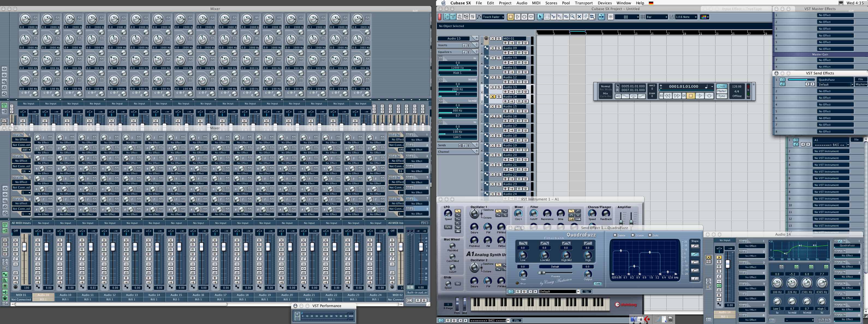868x324 pixels.
Task: Show automation subtrack for MIDI 01
Action: [482, 44]
